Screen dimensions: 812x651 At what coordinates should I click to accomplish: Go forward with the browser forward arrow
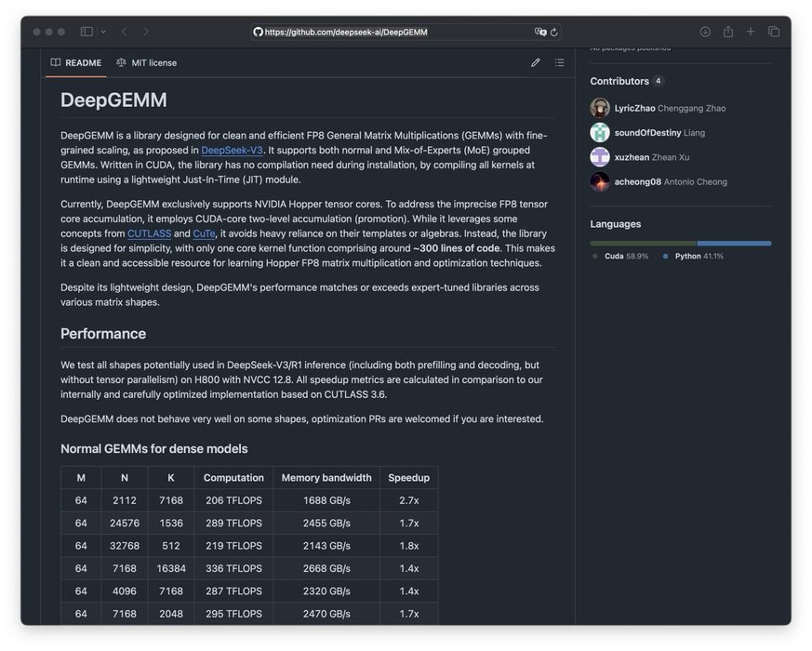click(145, 32)
